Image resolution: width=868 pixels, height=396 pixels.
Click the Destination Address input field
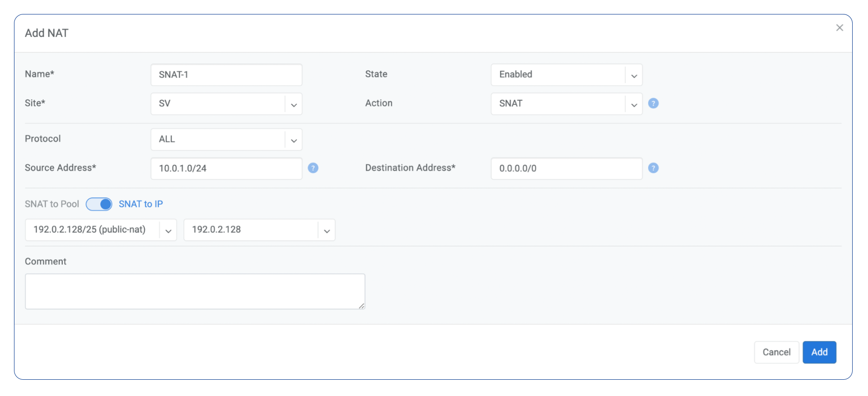tap(566, 168)
